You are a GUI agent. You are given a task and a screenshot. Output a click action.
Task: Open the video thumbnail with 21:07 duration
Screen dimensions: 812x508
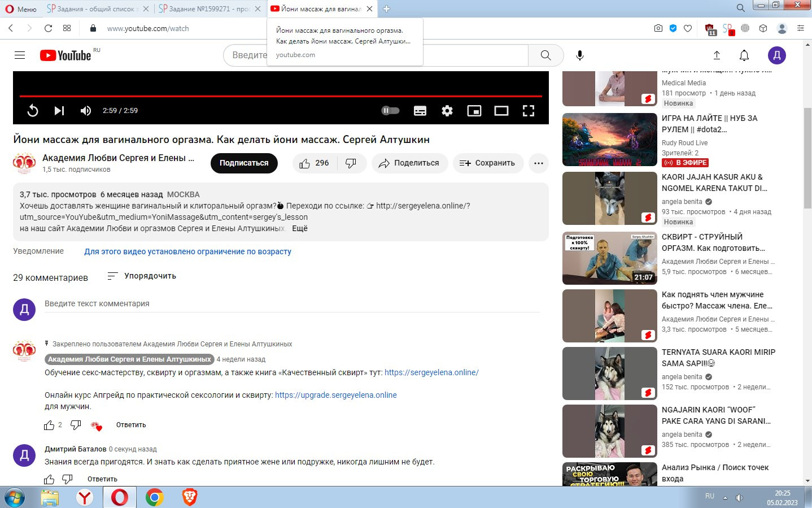pos(610,258)
